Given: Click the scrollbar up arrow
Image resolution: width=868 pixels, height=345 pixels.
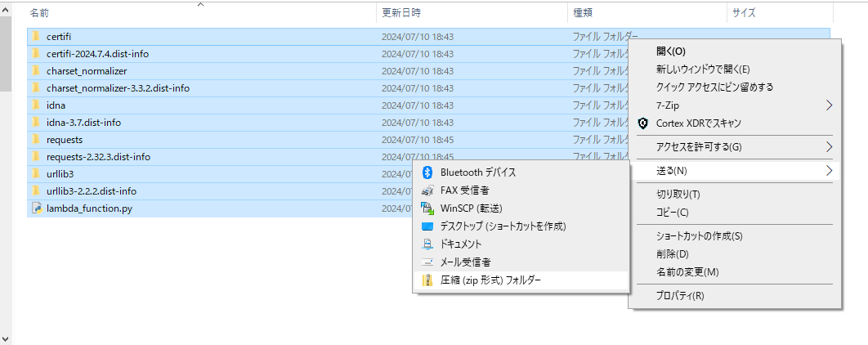Looking at the screenshot, I should pyautogui.click(x=6, y=10).
